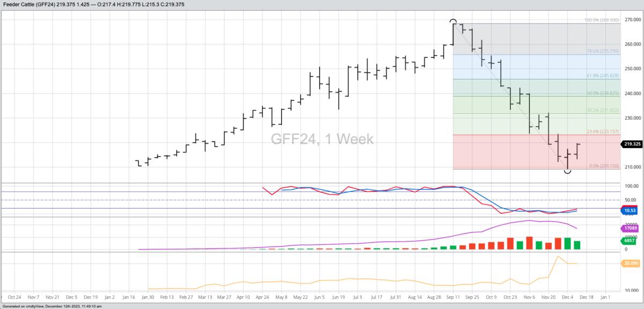Image resolution: width=644 pixels, height=309 pixels.
Task: Select the 23.6% (223.157) Fibonacci label
Action: [603, 131]
